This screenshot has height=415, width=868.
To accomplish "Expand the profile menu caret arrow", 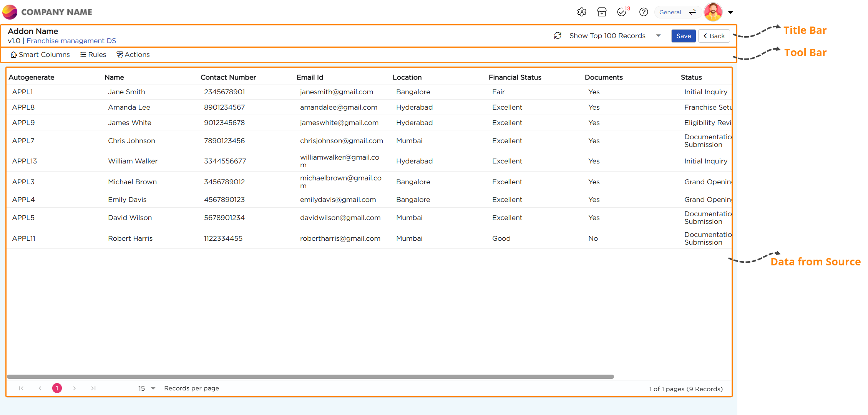I will click(730, 12).
